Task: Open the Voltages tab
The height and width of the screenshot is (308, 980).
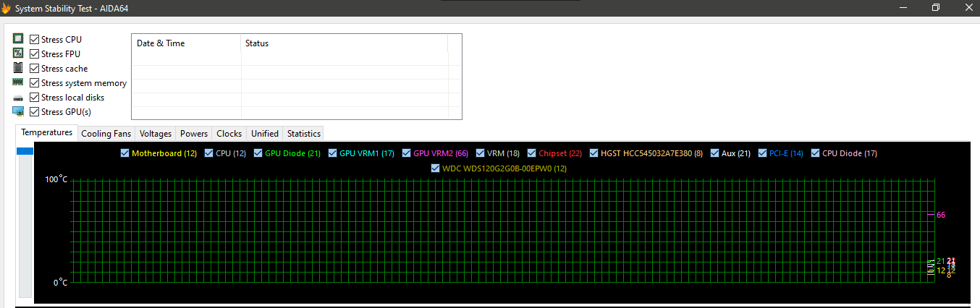Action: point(156,134)
